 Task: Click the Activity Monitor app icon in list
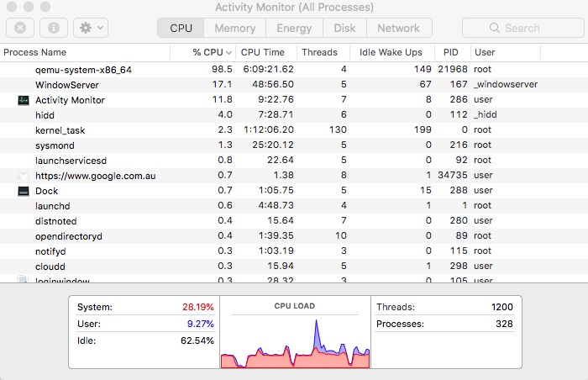click(24, 100)
